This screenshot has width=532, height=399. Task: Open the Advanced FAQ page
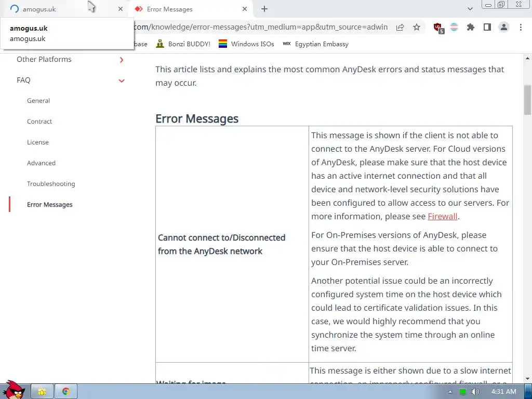[x=41, y=163]
